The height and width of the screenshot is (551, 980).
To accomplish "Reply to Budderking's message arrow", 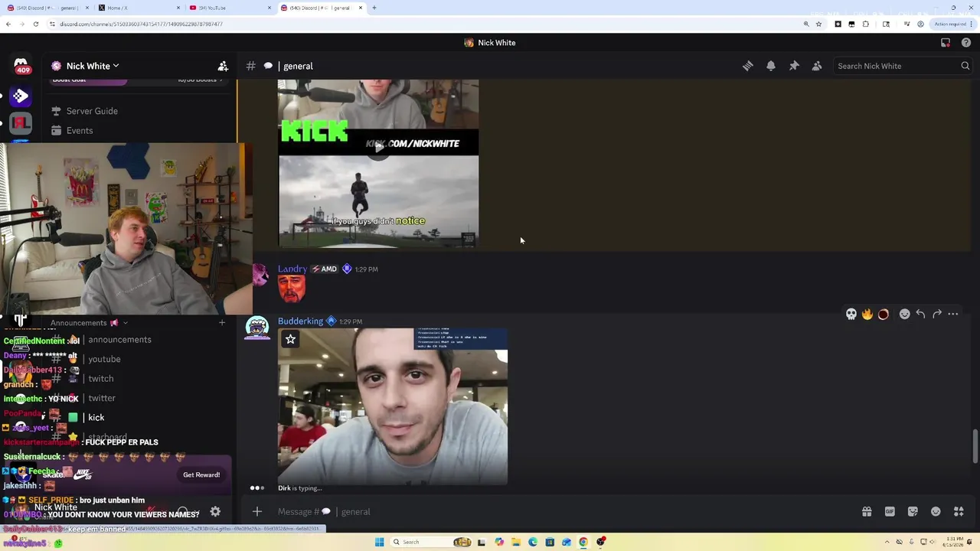I will click(x=920, y=314).
